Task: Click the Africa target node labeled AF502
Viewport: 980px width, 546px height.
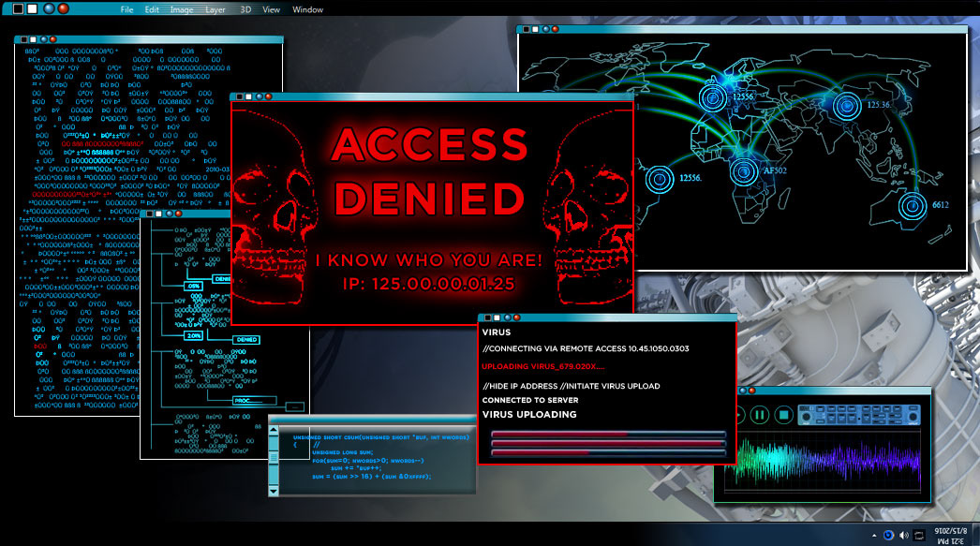Action: (744, 170)
